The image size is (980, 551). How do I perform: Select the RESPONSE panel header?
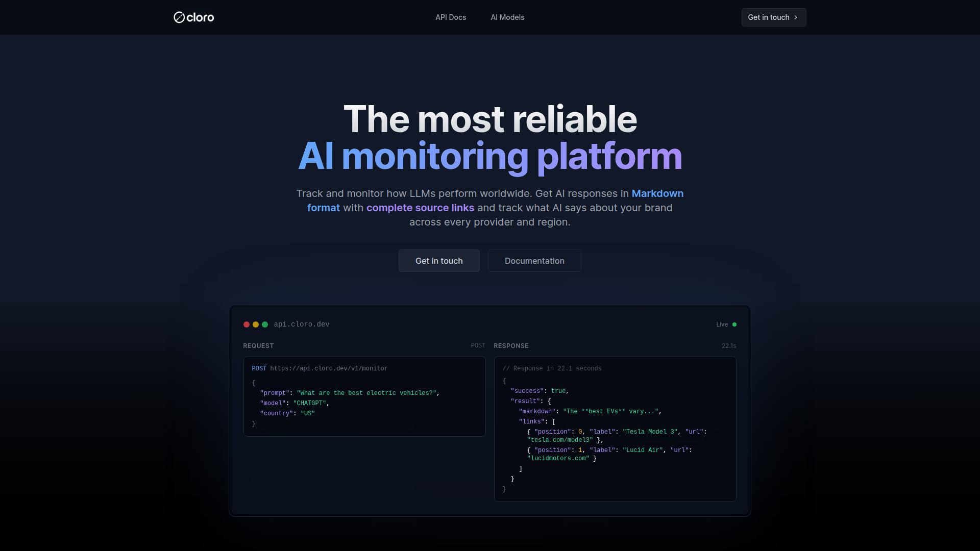coord(510,345)
